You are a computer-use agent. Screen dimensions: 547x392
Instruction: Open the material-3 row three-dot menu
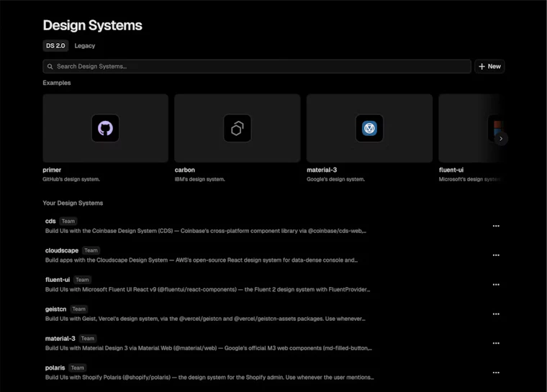[x=496, y=343]
